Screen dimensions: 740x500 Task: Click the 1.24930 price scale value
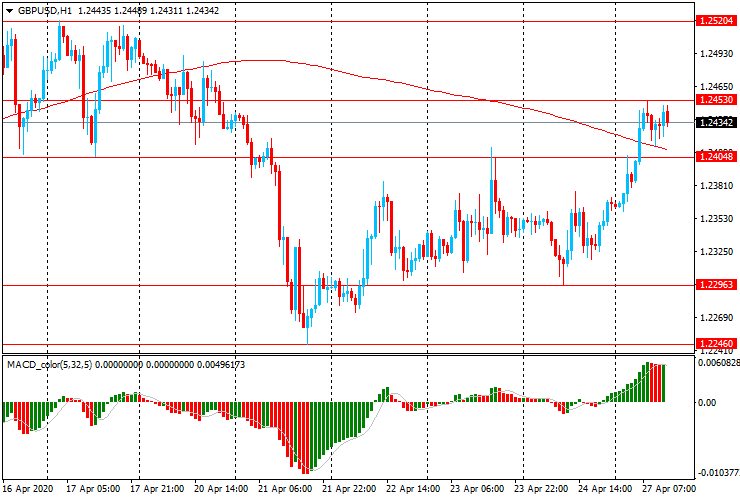(717, 54)
